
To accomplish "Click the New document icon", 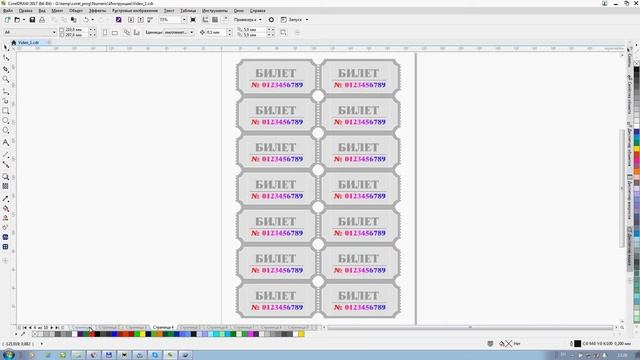I will [x=7, y=20].
